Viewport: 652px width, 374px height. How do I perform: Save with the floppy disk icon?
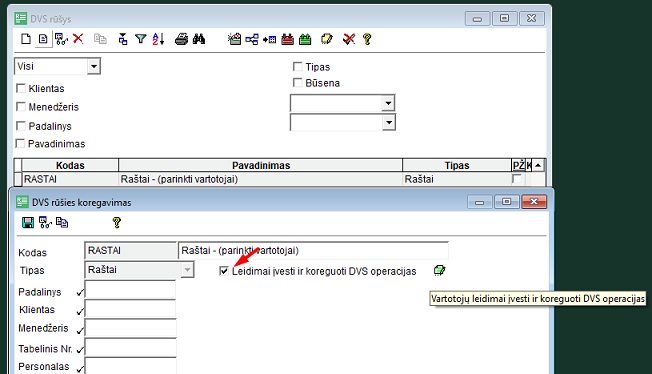click(28, 223)
